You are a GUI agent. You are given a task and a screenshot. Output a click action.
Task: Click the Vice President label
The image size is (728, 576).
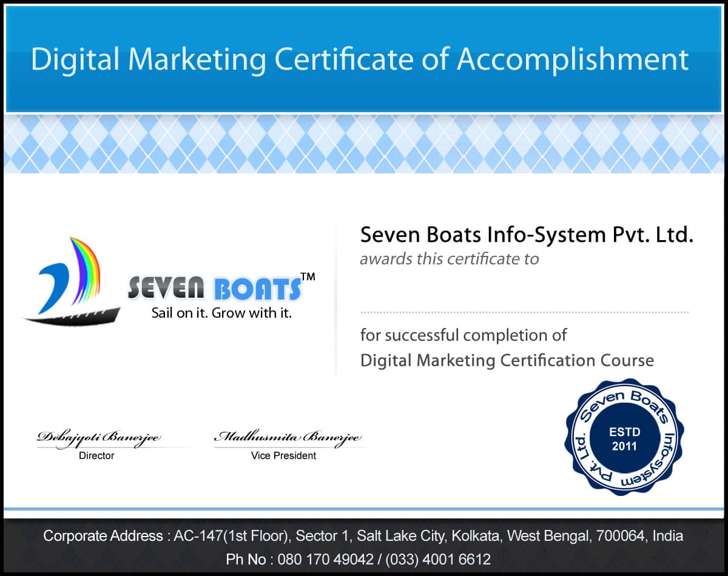tap(283, 455)
